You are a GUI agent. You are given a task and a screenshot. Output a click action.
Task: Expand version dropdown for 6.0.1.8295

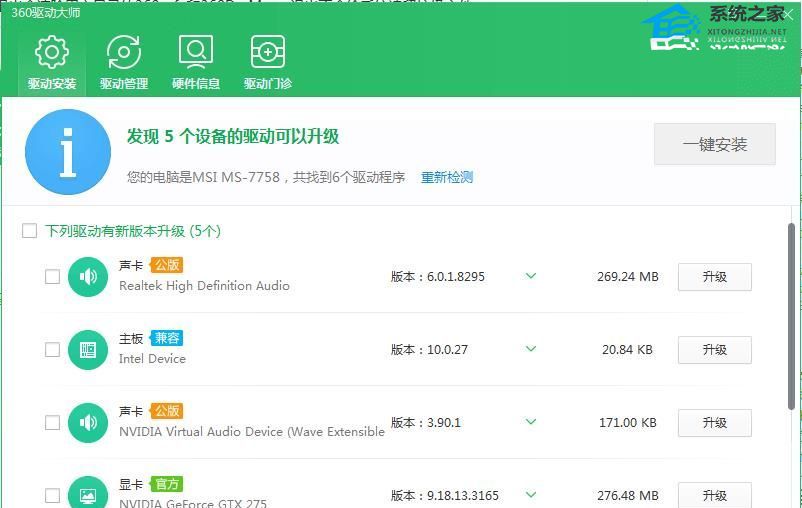click(531, 276)
